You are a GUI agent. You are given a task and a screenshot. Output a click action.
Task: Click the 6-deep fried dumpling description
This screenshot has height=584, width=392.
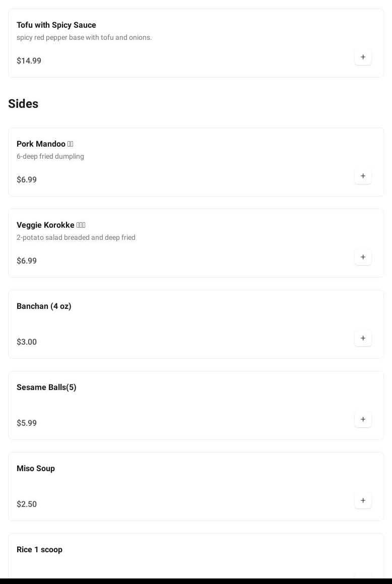50,156
